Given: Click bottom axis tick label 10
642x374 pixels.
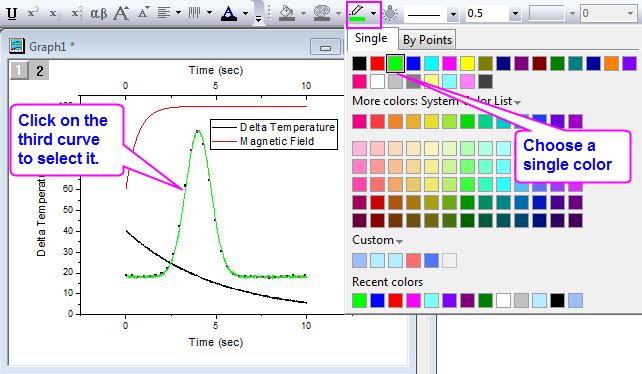Looking at the screenshot, I should tap(306, 326).
